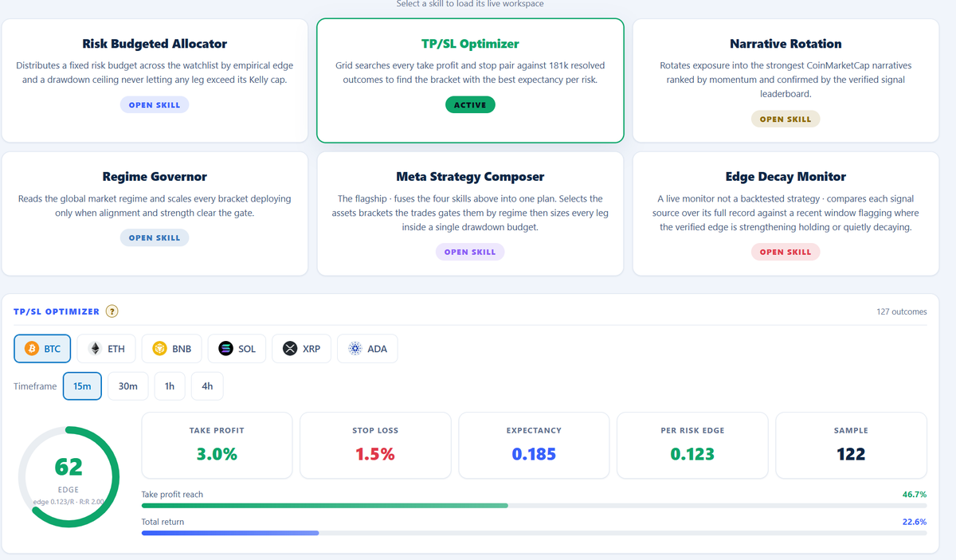Screen dimensions: 956x560
Task: Click the Meta Strategy Composer title
Action: (x=470, y=177)
